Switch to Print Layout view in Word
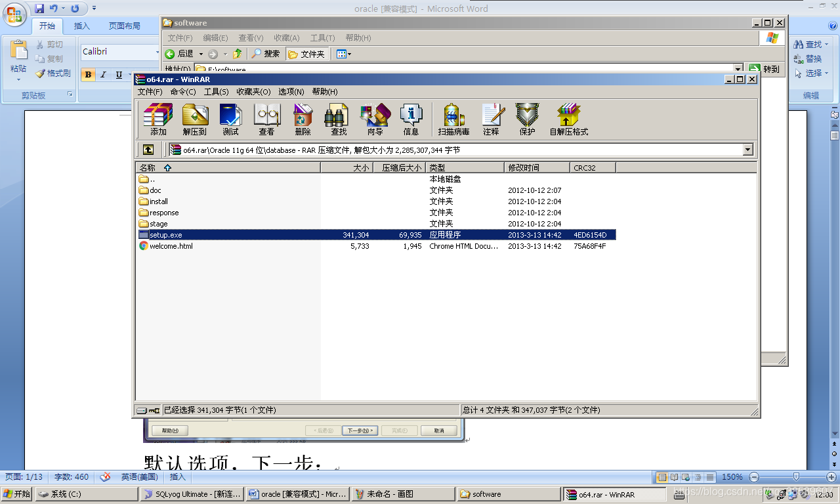Image resolution: width=840 pixels, height=504 pixels. 662,477
